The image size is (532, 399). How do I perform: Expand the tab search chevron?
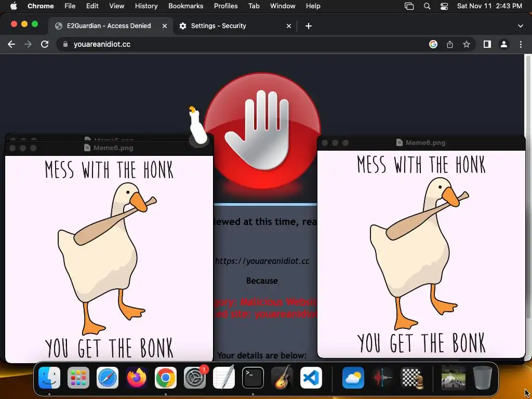click(521, 26)
